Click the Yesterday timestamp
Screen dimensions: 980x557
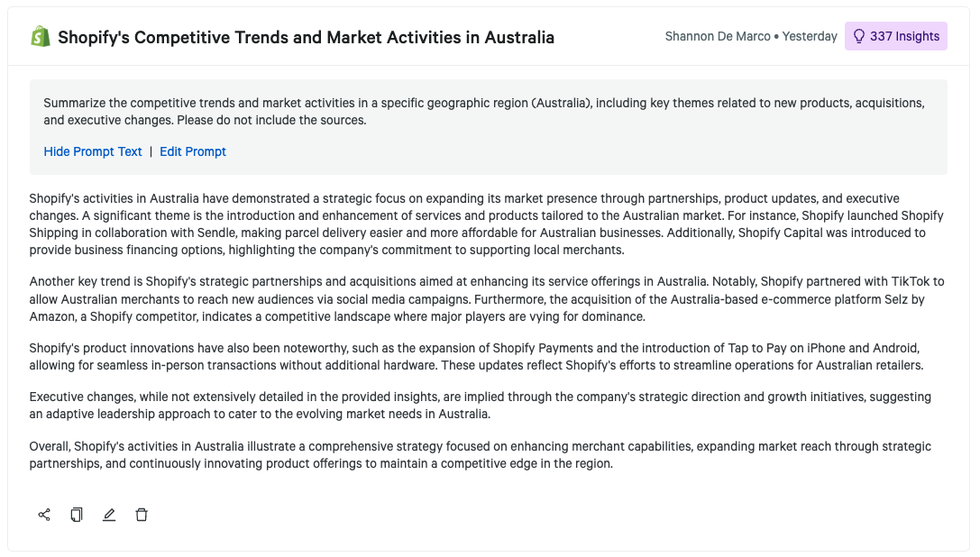pos(810,37)
